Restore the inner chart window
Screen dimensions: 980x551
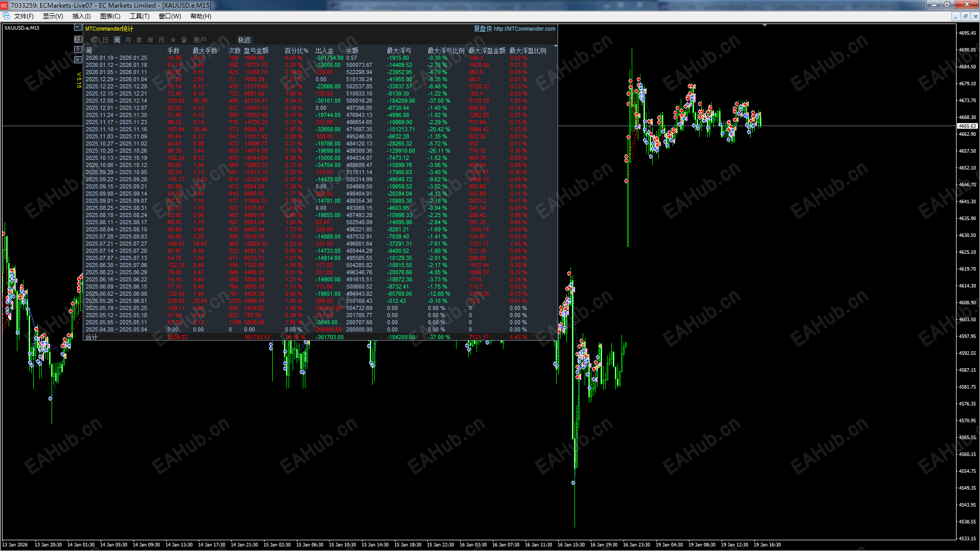[x=965, y=16]
